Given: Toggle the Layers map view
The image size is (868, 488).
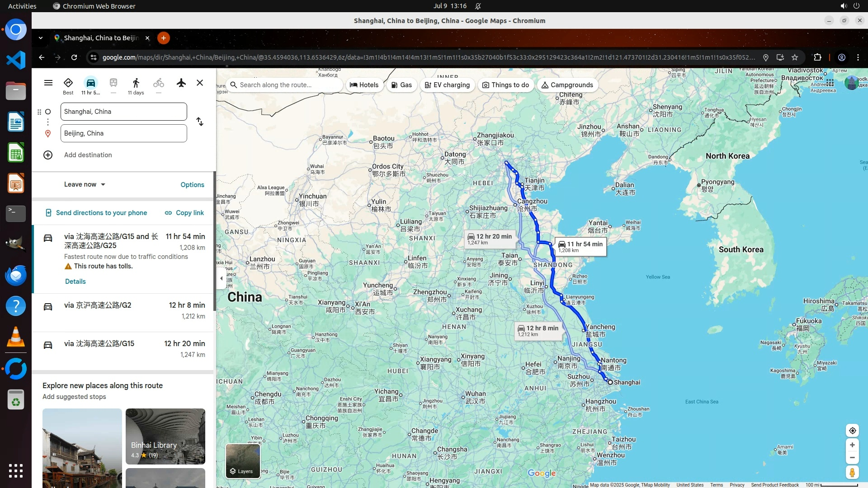Looking at the screenshot, I should point(243,460).
